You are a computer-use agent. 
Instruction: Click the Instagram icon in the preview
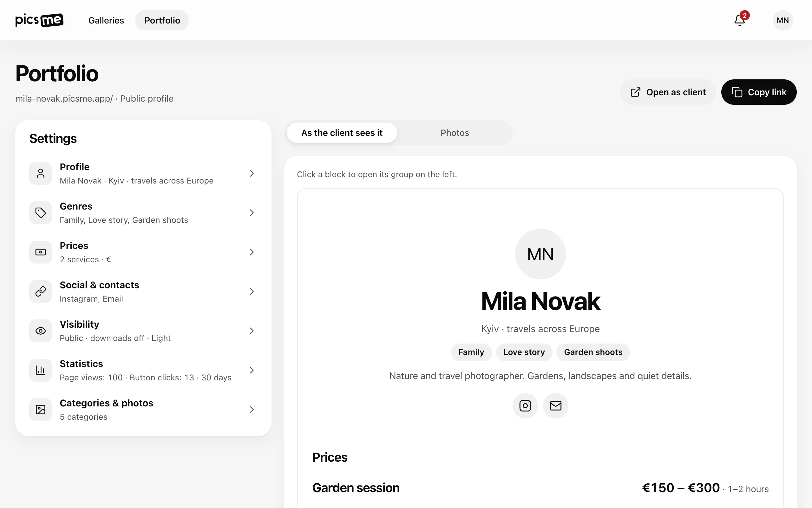525,406
